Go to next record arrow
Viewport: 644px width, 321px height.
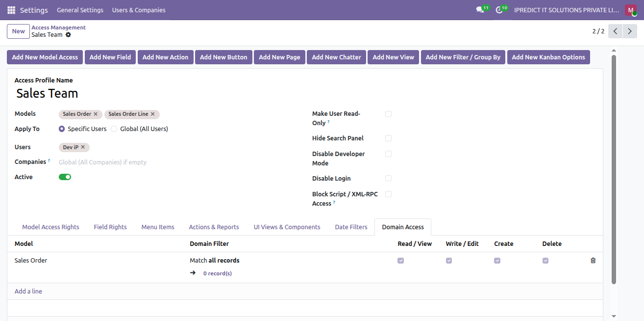(x=630, y=31)
